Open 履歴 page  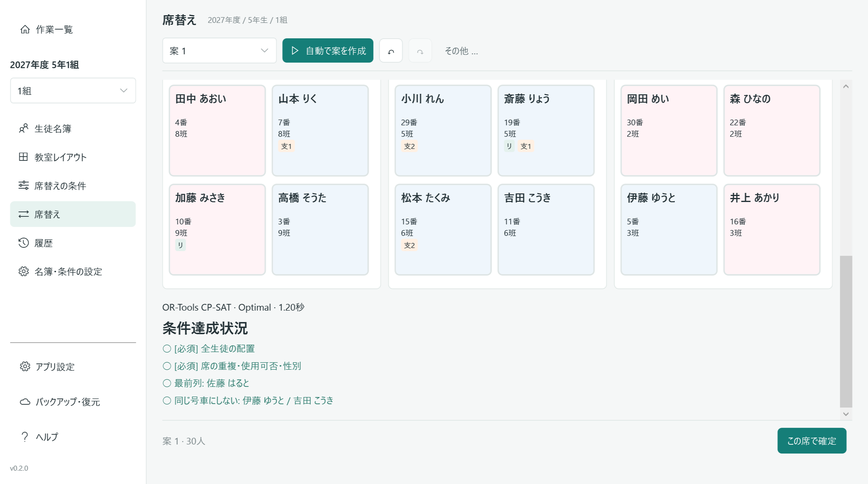[x=73, y=243]
